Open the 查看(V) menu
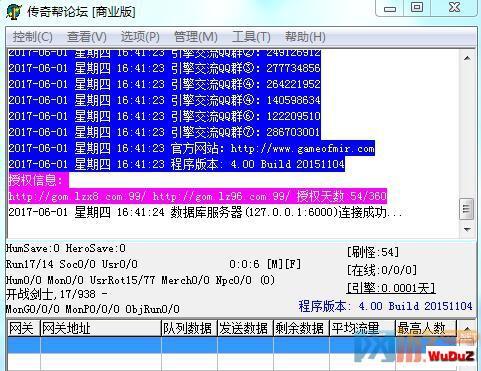The height and width of the screenshot is (371, 481). (87, 37)
